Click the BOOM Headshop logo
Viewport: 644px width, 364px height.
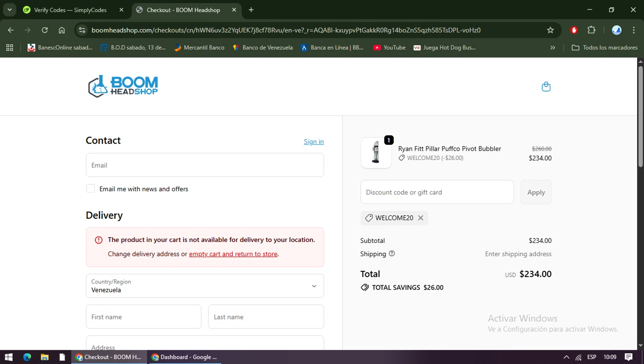(x=123, y=86)
